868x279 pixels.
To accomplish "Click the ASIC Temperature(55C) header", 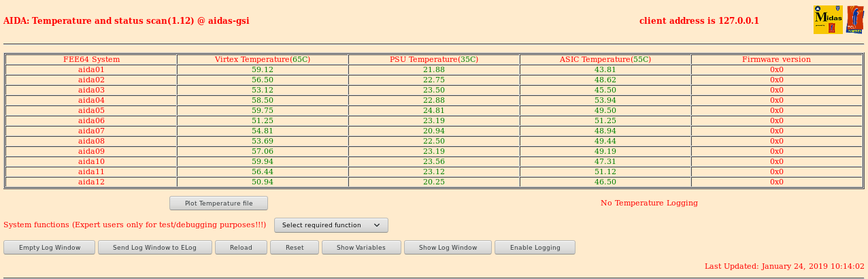I will coord(605,59).
